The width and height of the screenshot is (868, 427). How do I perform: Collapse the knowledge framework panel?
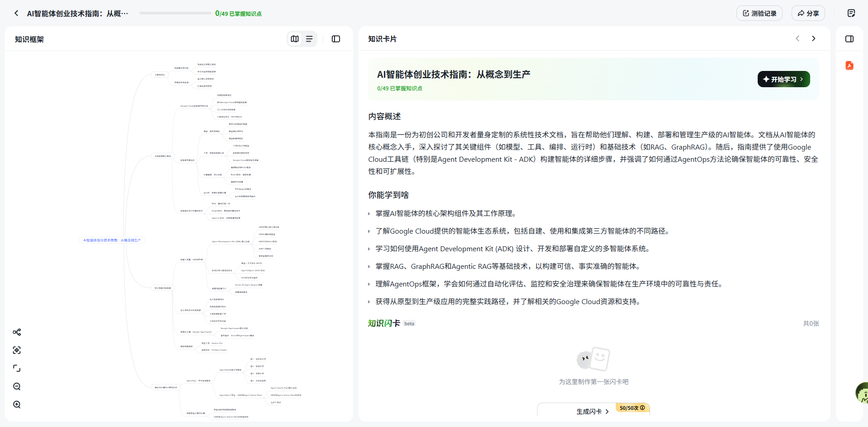[x=336, y=39]
